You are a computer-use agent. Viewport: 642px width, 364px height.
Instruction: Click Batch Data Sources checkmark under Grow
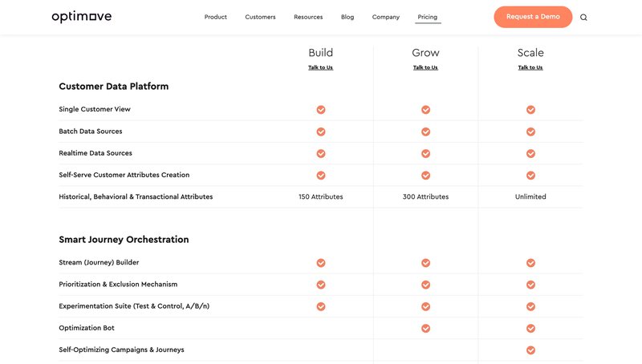click(x=425, y=131)
